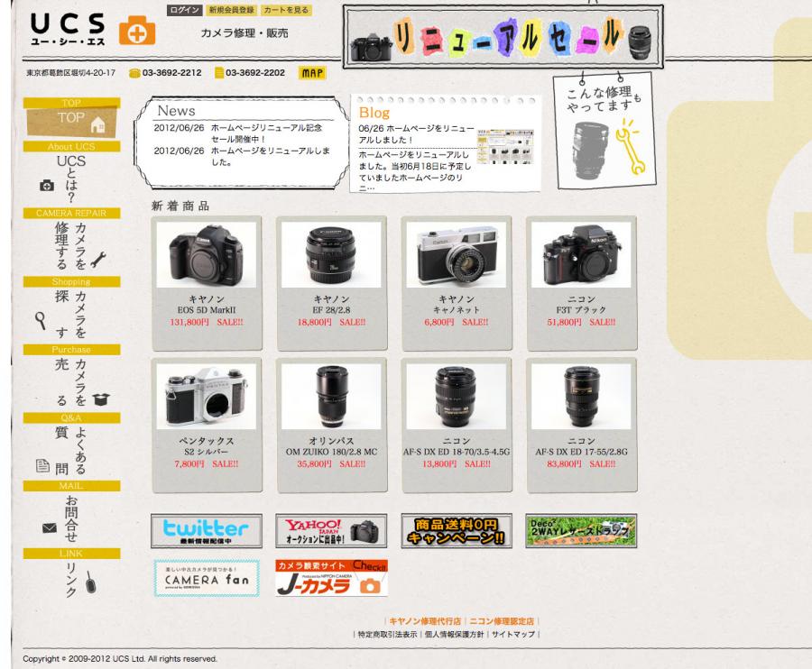Click the envelope icon in MAIL section
The image size is (812, 669).
[x=50, y=528]
